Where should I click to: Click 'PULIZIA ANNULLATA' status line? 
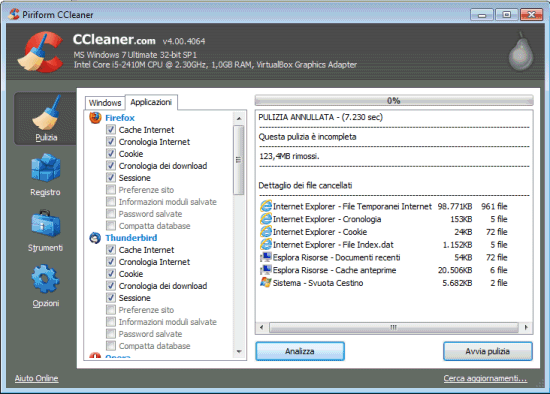pos(321,117)
